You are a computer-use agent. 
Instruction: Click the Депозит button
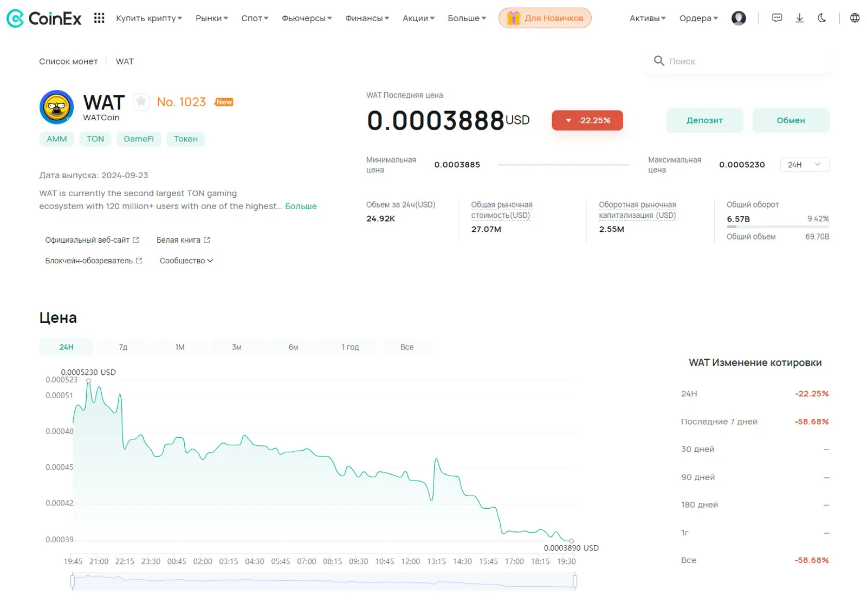click(704, 120)
